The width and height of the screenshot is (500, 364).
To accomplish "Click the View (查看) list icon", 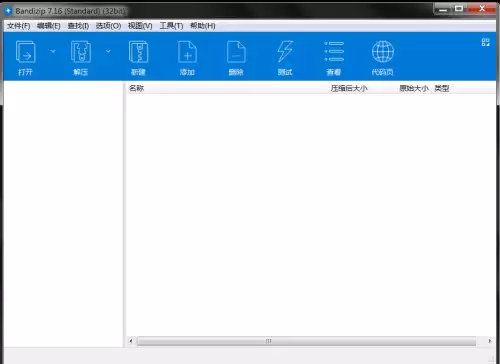I will (334, 52).
